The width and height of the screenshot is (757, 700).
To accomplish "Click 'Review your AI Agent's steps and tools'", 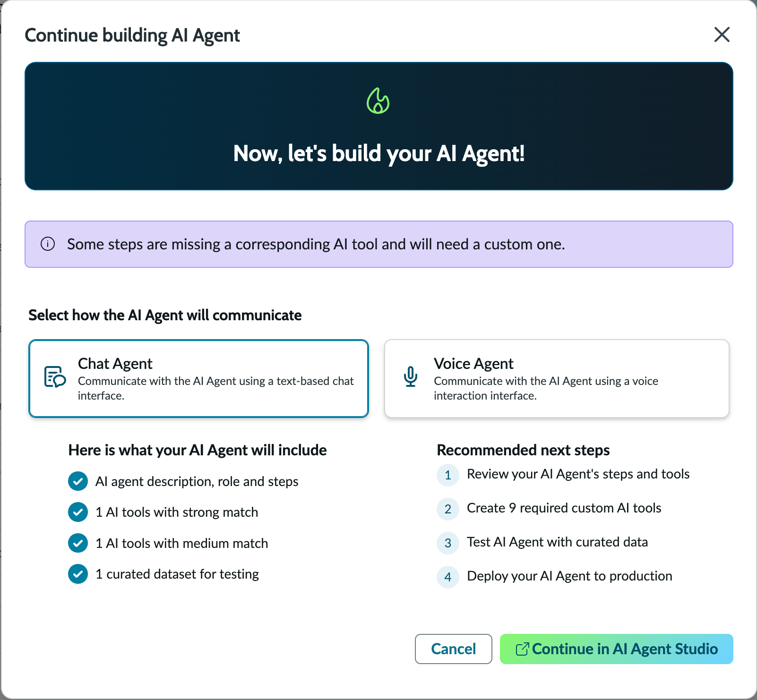I will click(x=578, y=474).
